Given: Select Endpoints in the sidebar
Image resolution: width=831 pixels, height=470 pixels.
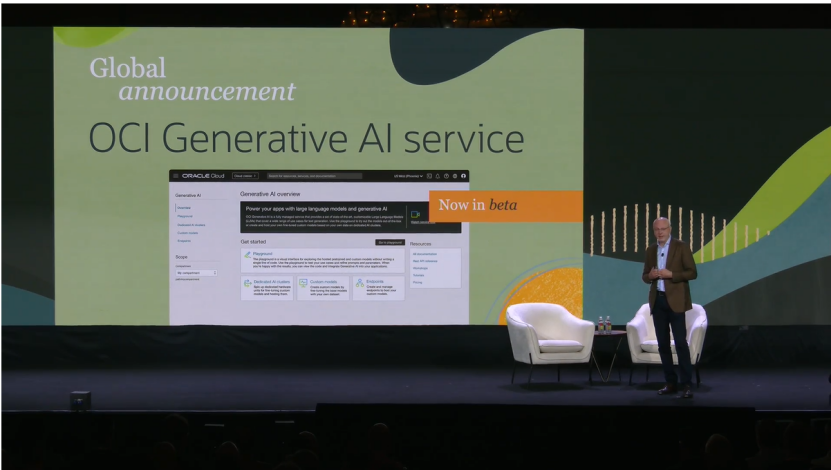Looking at the screenshot, I should pos(184,241).
